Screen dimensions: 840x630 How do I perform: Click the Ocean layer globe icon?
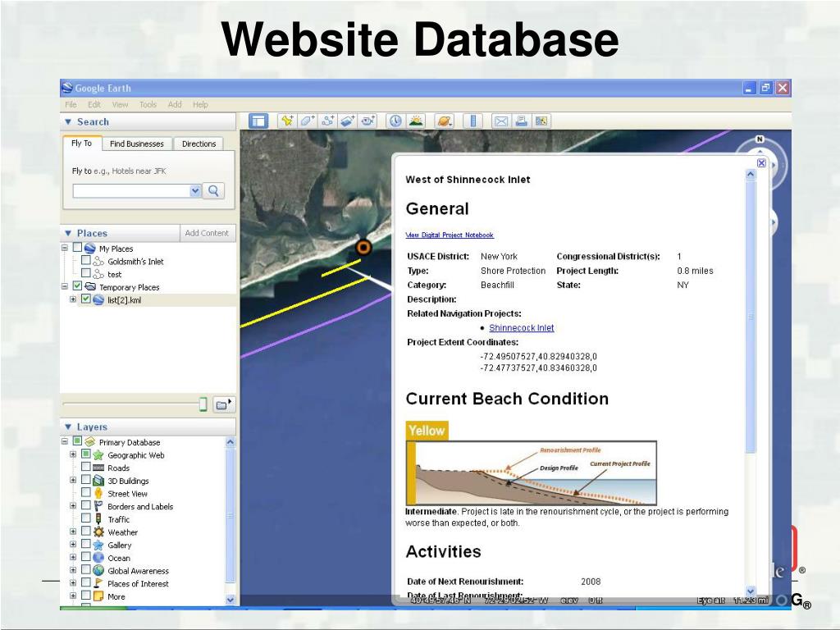click(98, 558)
